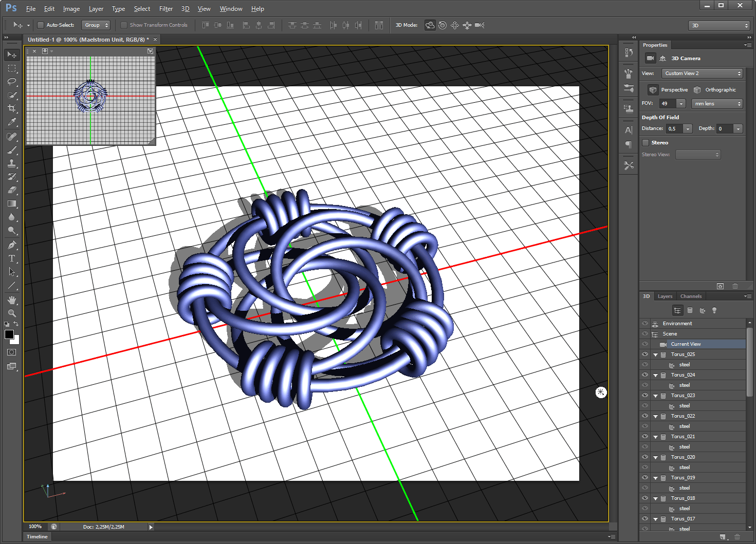Click the Drag 3D Object mode icon
The height and width of the screenshot is (544, 756).
(455, 25)
